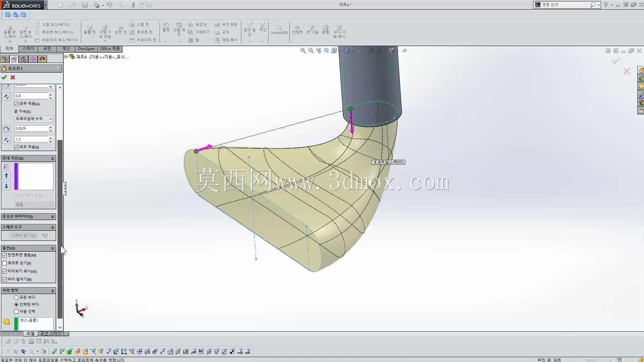Open the FeatureManager design tree tab
The image size is (644, 362).
[x=5, y=59]
